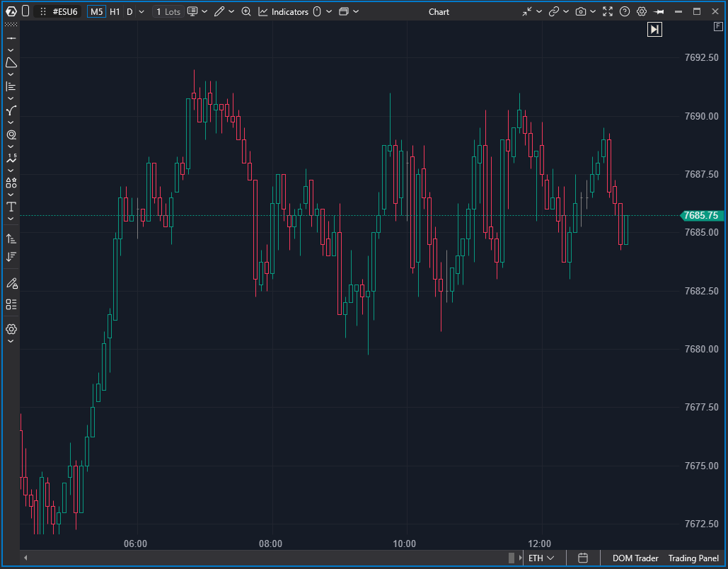This screenshot has height=569, width=728.
Task: Expand the mouse mode dropdown
Action: (329, 11)
